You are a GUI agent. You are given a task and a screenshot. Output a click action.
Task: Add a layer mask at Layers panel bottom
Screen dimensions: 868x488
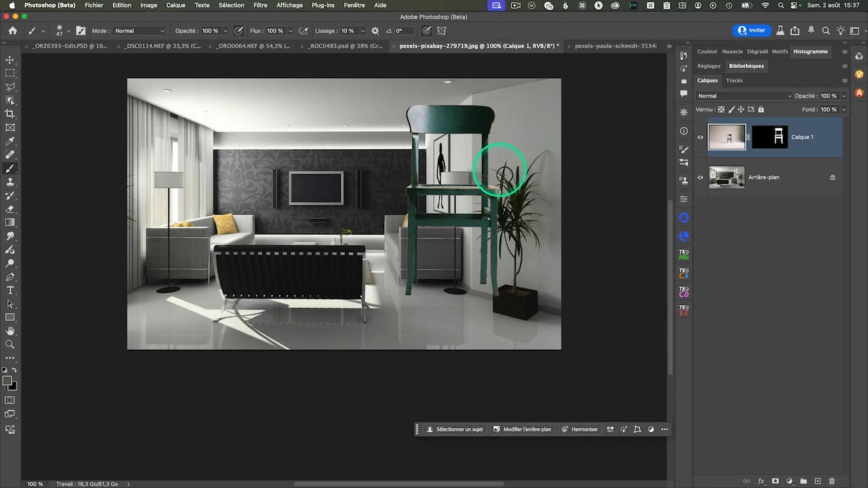pyautogui.click(x=775, y=481)
